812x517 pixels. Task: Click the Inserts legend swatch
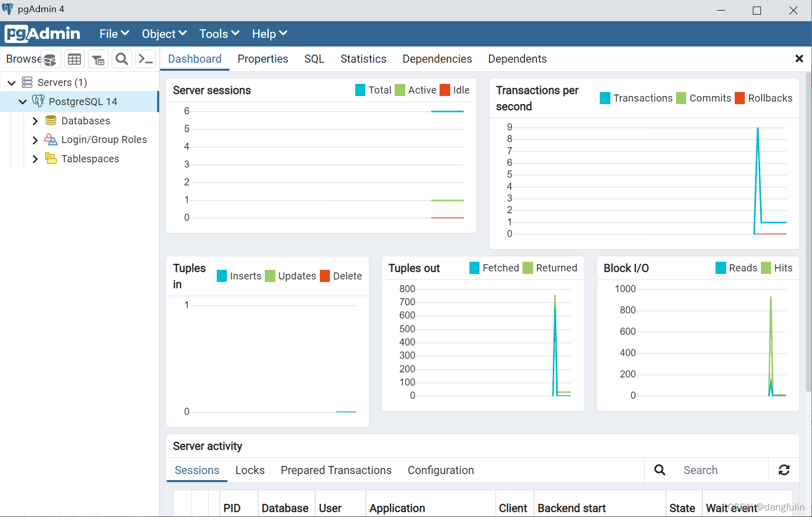coord(222,276)
